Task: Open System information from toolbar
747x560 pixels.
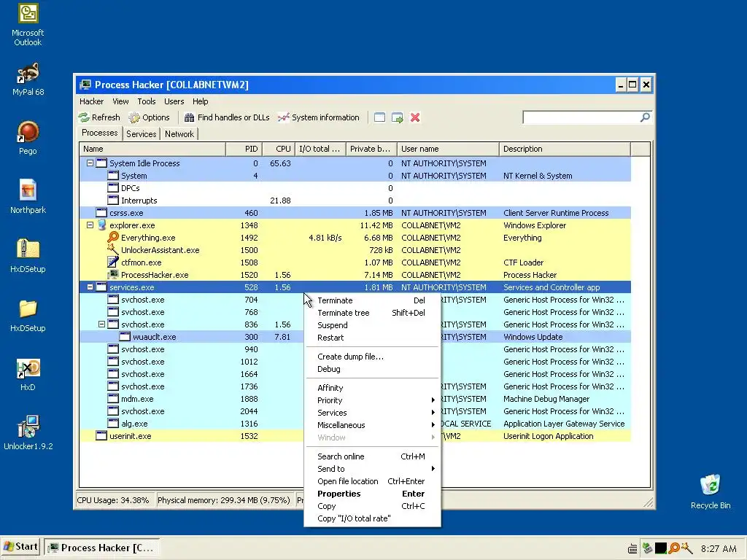Action: point(319,117)
